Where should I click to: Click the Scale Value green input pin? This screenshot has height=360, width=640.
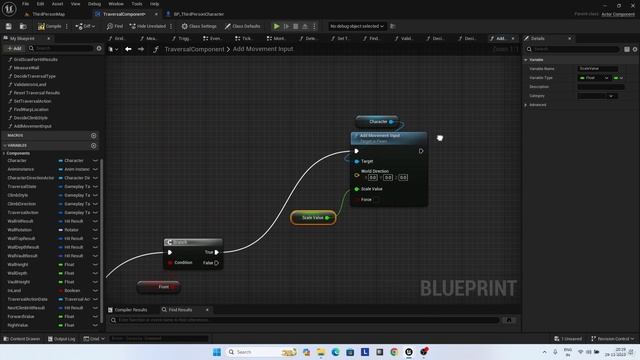[x=357, y=189]
